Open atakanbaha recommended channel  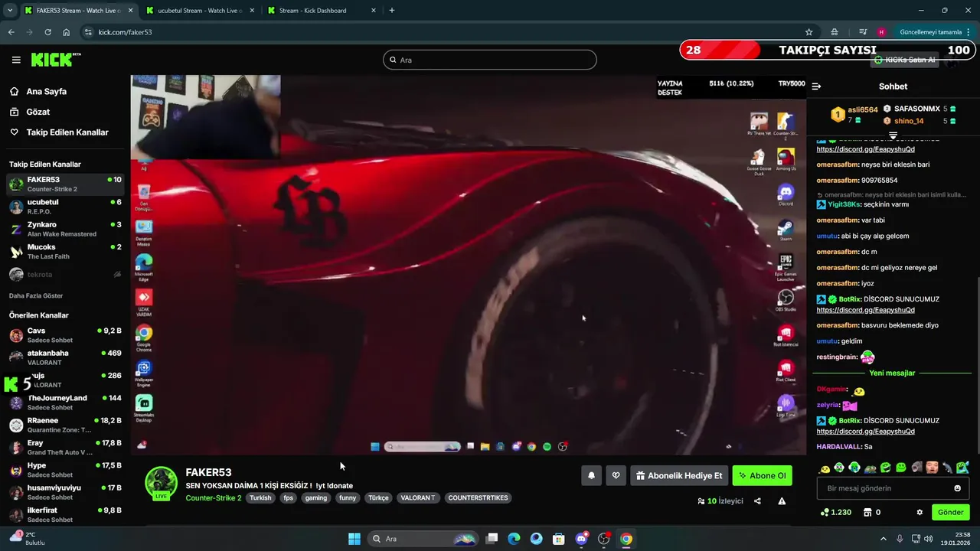click(65, 357)
